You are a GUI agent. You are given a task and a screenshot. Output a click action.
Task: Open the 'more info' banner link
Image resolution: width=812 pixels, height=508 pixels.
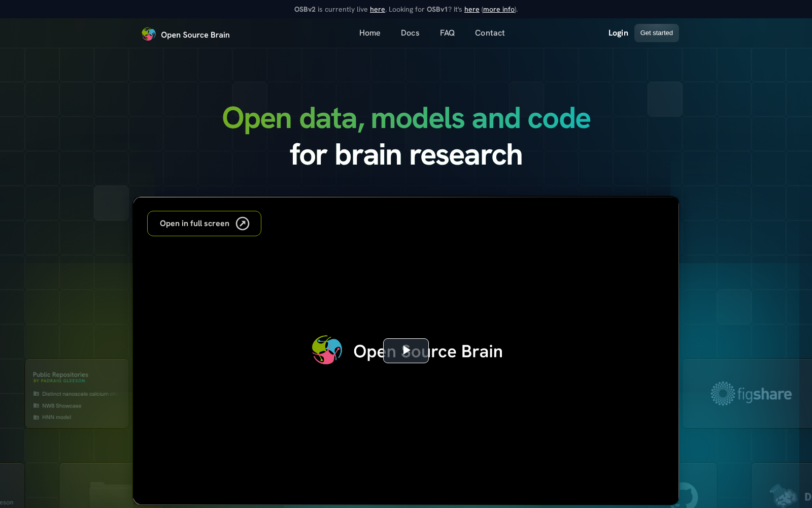pos(499,9)
